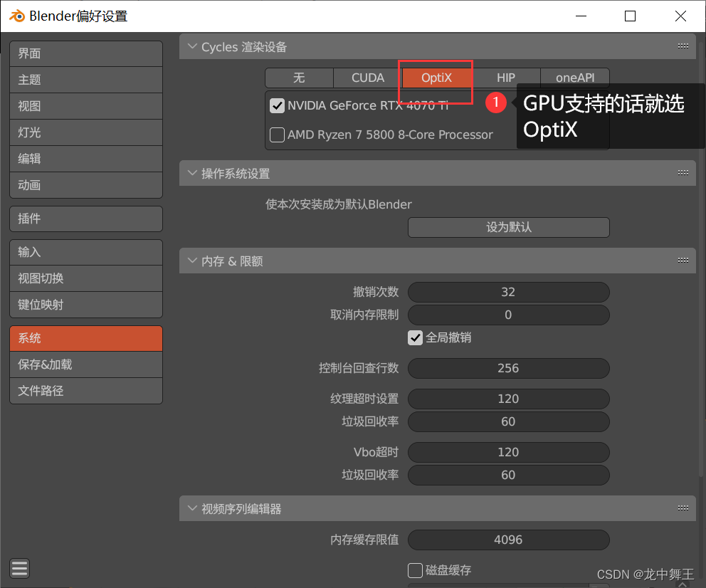Click drag-handle dots on 操作系统设置 panel
Image resolution: width=706 pixels, height=588 pixels.
683,172
